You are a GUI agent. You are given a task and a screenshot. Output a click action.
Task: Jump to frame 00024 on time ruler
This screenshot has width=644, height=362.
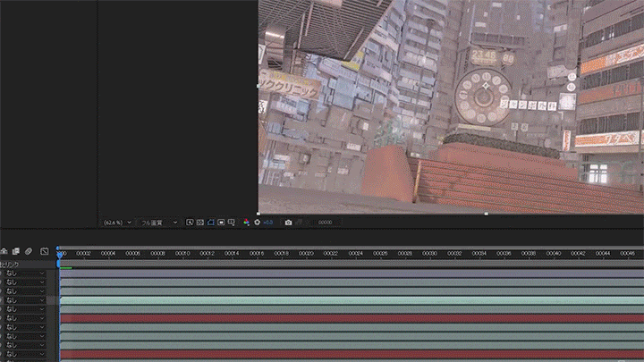[356, 254]
